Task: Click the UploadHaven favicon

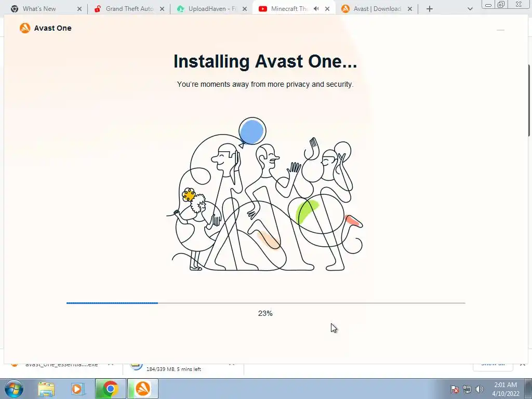Action: point(180,9)
